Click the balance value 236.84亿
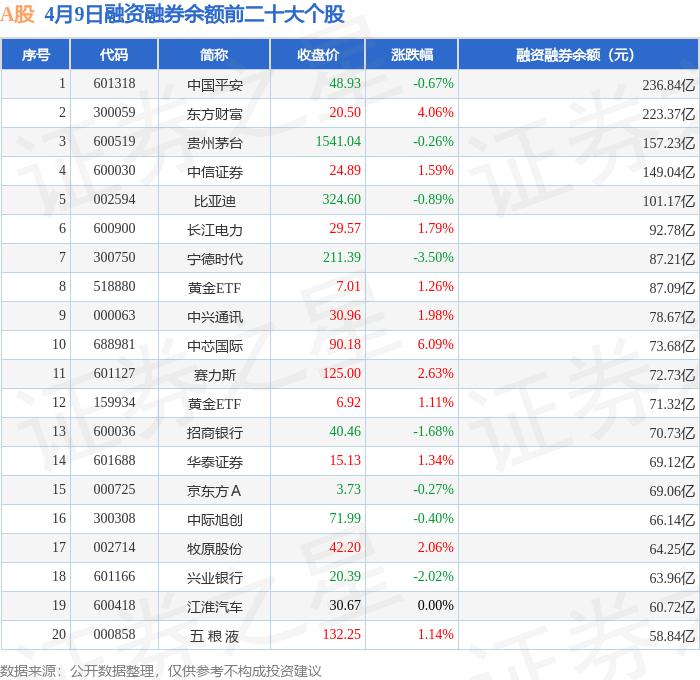 [x=669, y=85]
